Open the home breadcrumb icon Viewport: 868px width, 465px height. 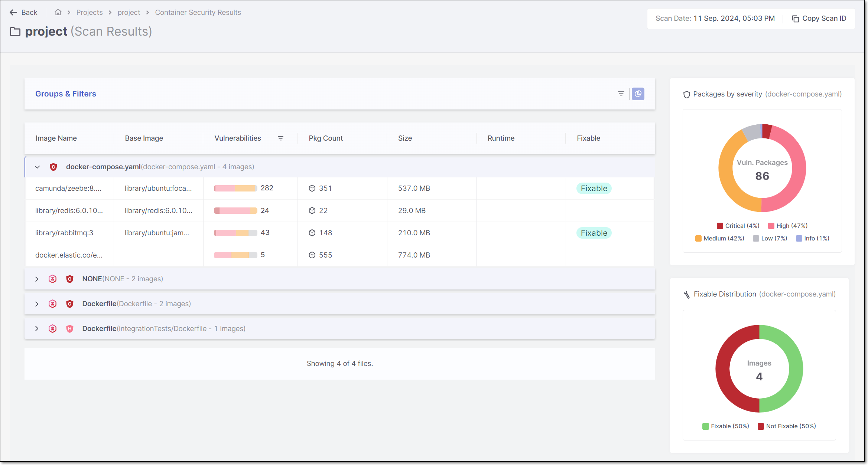58,12
